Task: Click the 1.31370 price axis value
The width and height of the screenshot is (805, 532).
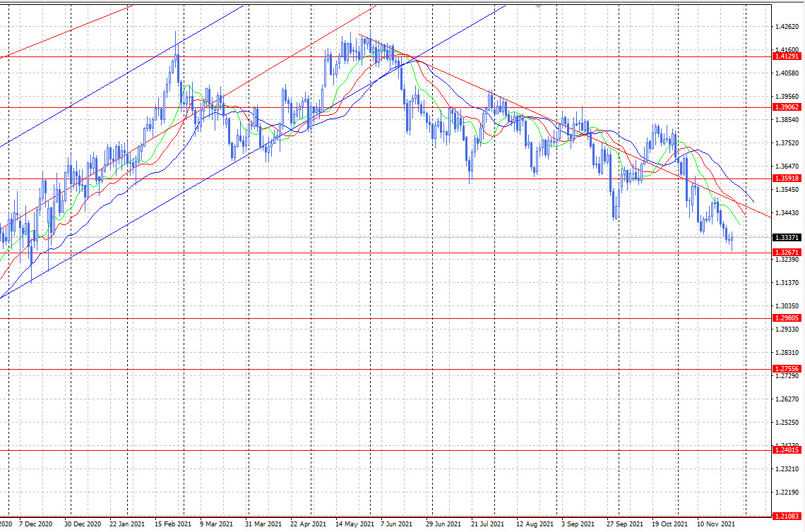Action: click(x=787, y=283)
